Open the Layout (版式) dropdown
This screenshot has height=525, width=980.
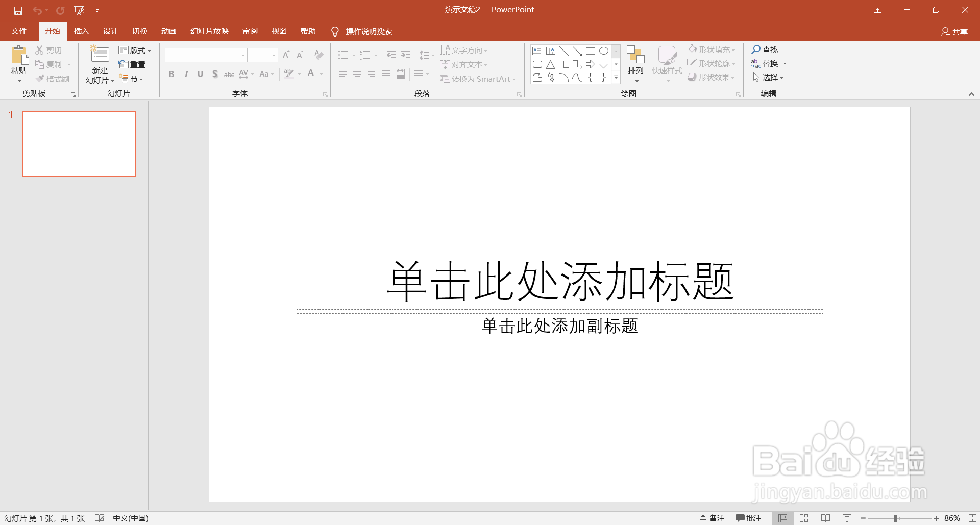click(135, 50)
